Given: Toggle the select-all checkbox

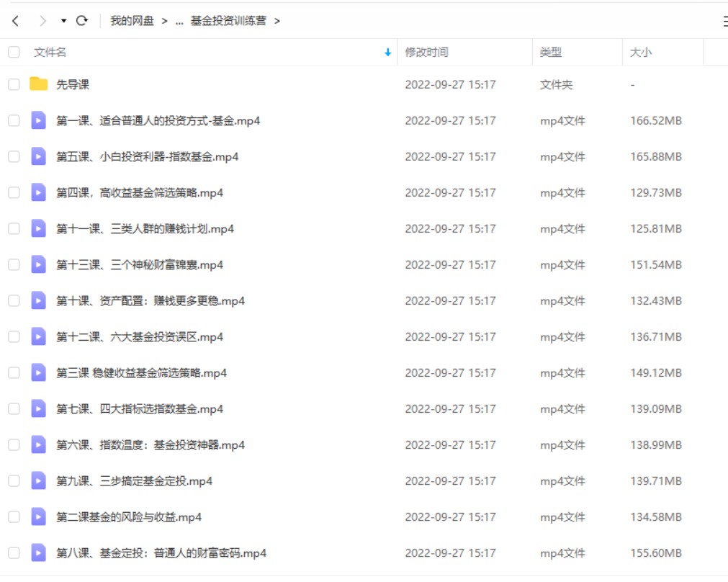Looking at the screenshot, I should coord(14,52).
